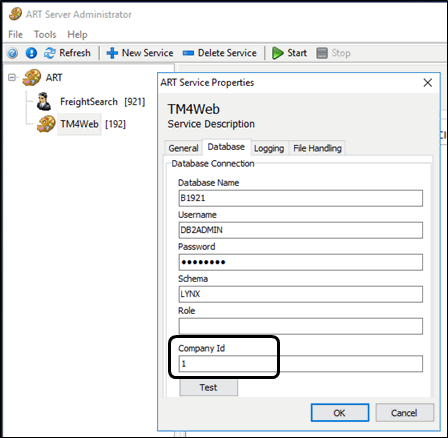Click the blue help question mark icon
Image resolution: width=448 pixels, height=438 pixels.
tap(13, 53)
